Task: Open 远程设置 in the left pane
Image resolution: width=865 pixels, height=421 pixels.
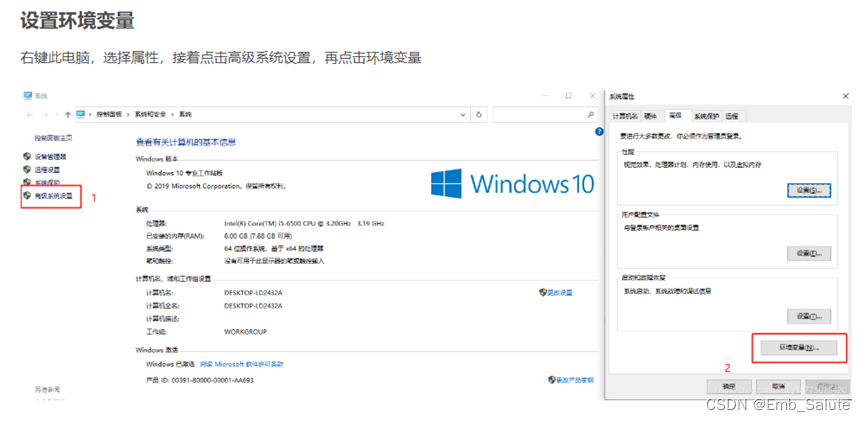Action: [47, 170]
